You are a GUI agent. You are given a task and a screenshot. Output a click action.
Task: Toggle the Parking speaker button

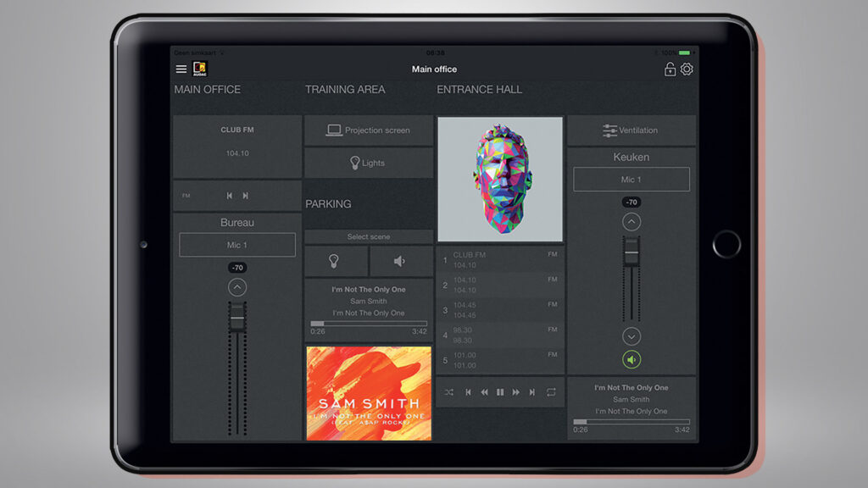pos(401,261)
